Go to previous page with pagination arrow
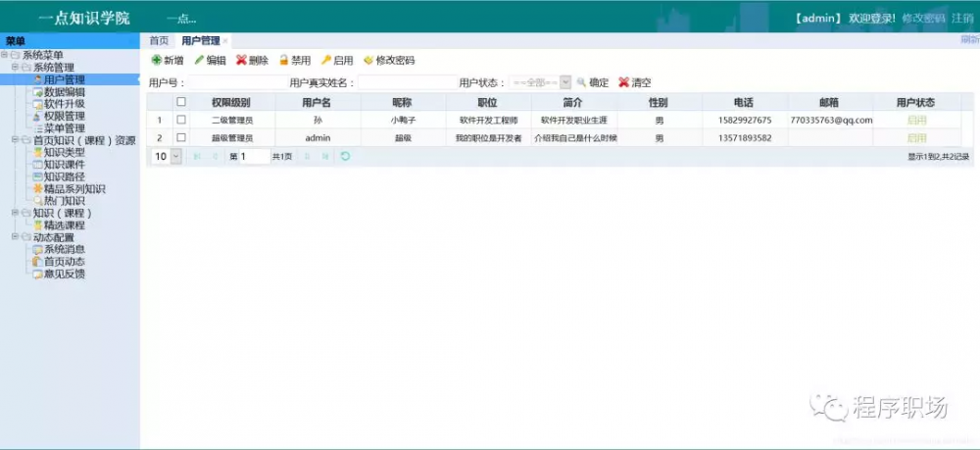This screenshot has height=450, width=980. [215, 156]
